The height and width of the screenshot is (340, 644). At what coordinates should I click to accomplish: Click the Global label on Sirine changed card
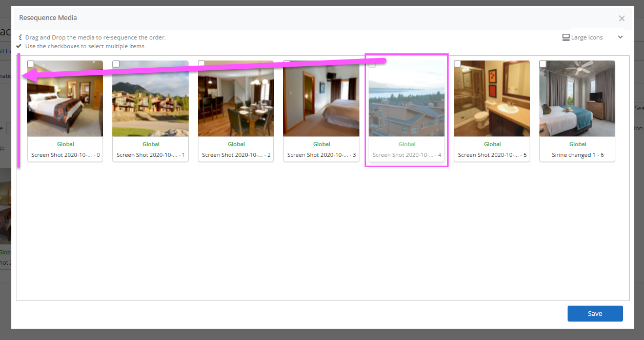coord(577,144)
